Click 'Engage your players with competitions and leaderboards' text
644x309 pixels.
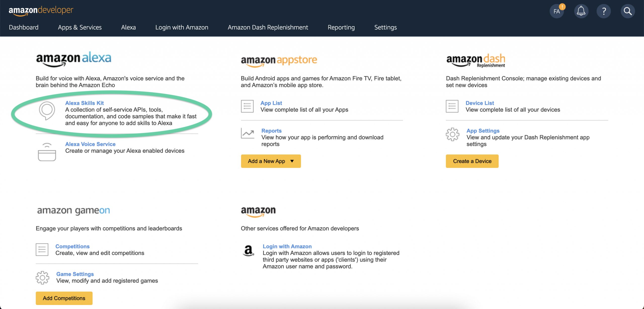tap(109, 228)
